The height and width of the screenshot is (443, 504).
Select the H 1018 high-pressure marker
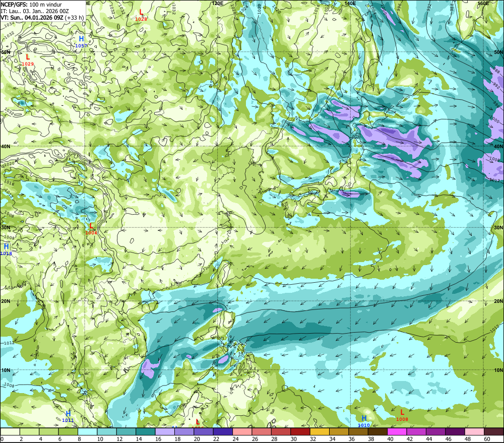(6, 250)
